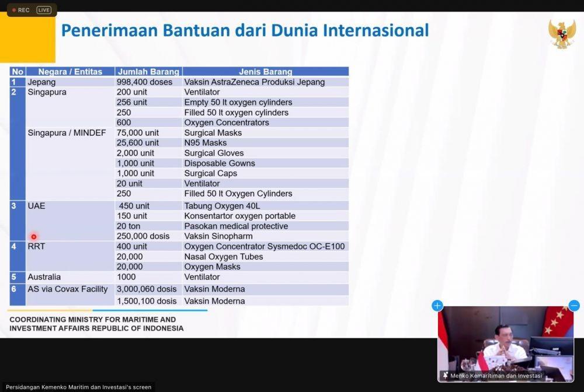Select the "400 unit" cell
Viewport: 584px width, 392px height.
[148, 246]
